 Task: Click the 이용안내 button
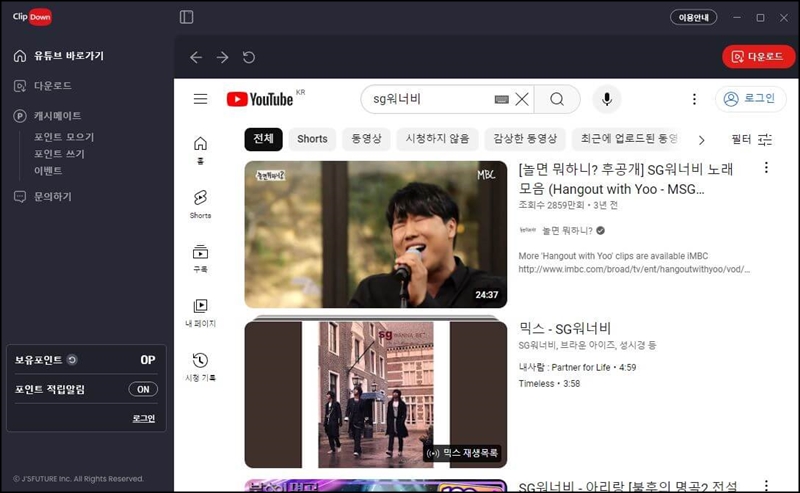click(693, 17)
